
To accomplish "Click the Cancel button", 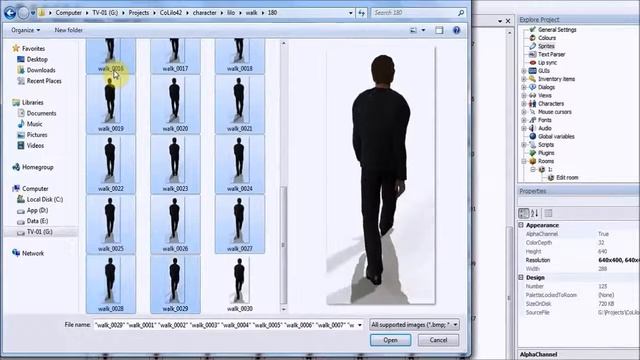I will tap(438, 340).
